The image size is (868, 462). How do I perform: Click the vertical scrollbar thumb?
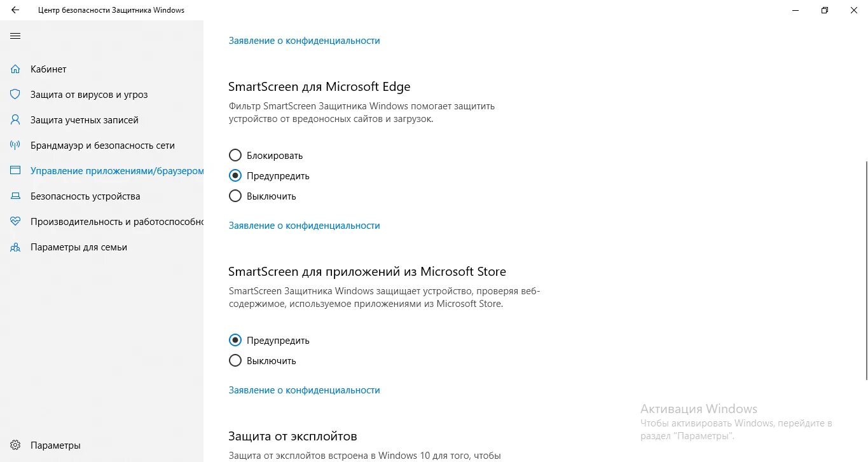coord(865,270)
